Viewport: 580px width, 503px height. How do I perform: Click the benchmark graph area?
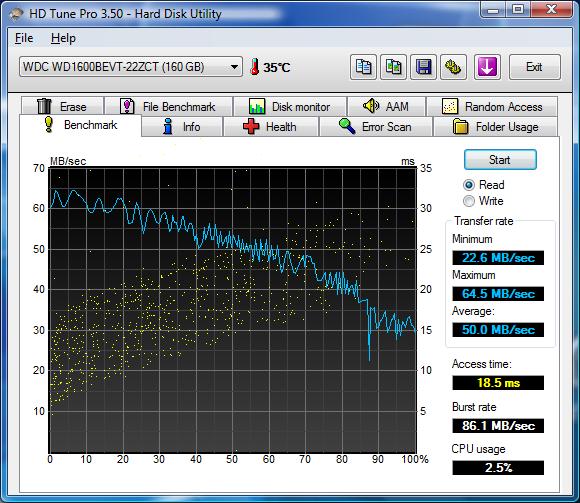(233, 310)
